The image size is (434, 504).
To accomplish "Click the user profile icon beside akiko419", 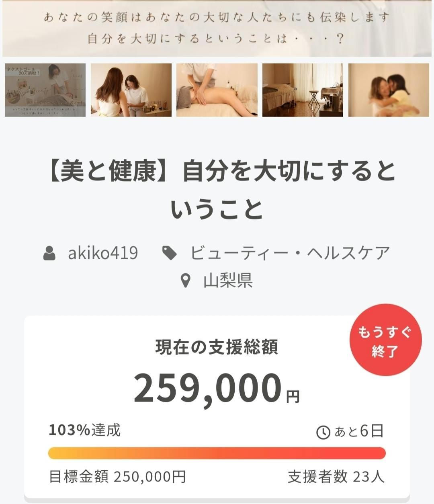I will click(x=49, y=253).
